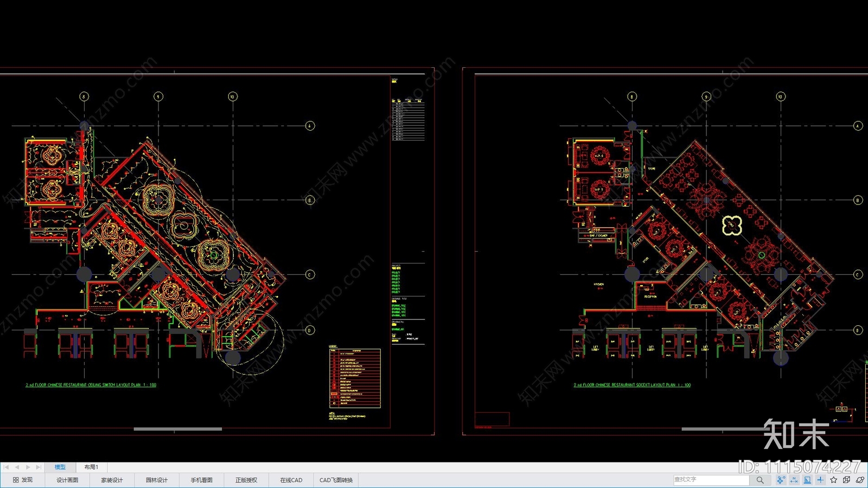The height and width of the screenshot is (488, 868).
Task: Jump to the last layout tab arrow
Action: click(38, 467)
